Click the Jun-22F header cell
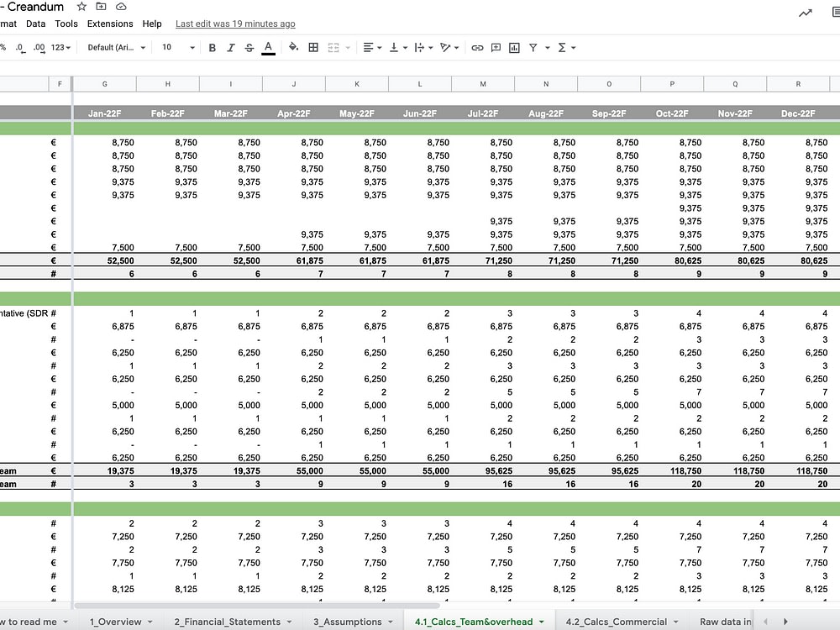The width and height of the screenshot is (840, 630). point(420,113)
